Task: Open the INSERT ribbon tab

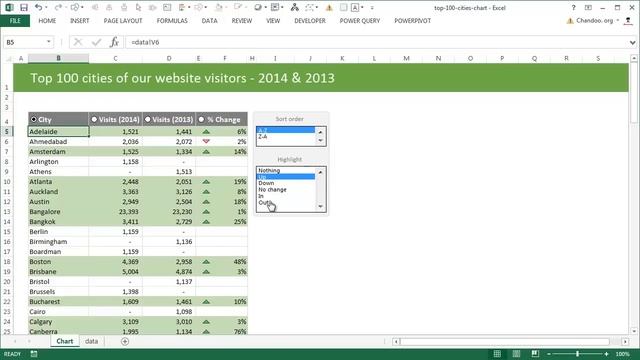Action: click(x=80, y=21)
